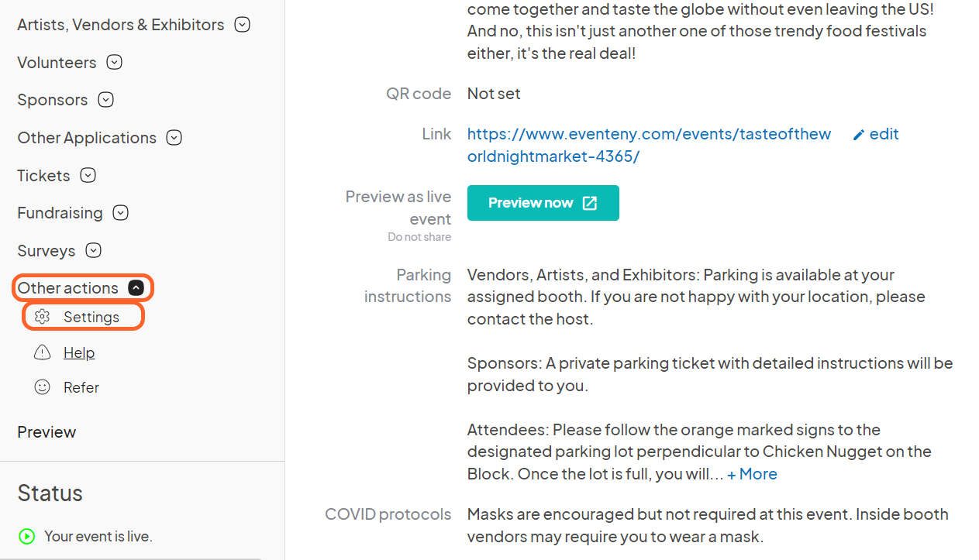
Task: Click the green live status play icon
Action: [27, 536]
